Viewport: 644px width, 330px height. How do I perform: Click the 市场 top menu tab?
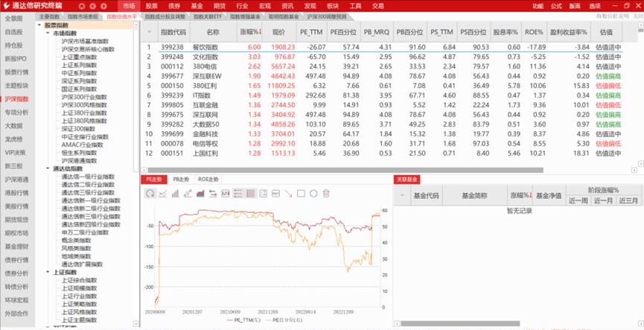pyautogui.click(x=129, y=6)
